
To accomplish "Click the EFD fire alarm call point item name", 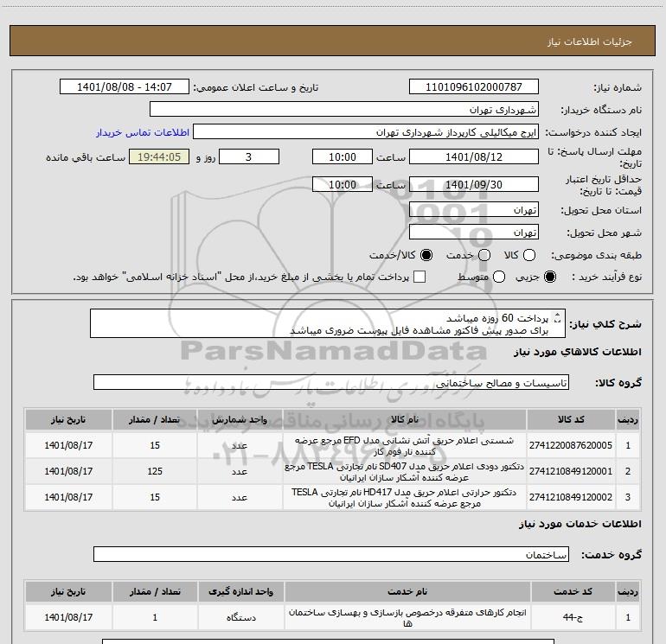I will coord(405,446).
